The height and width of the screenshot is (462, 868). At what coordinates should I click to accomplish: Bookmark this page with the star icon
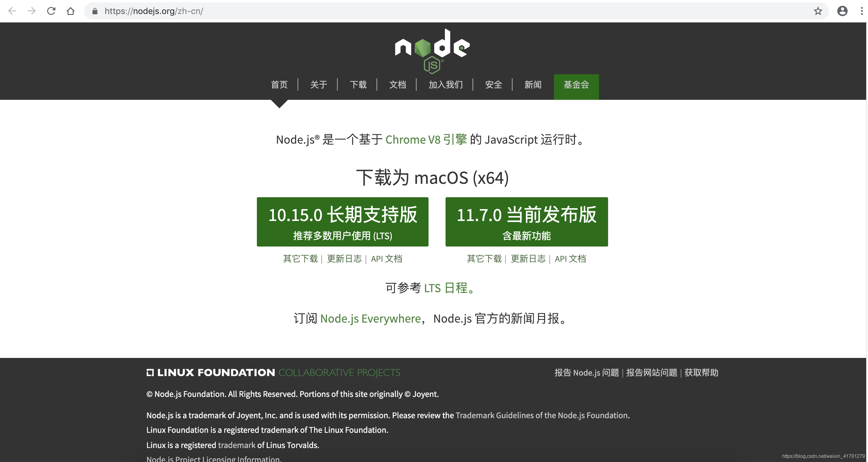818,11
